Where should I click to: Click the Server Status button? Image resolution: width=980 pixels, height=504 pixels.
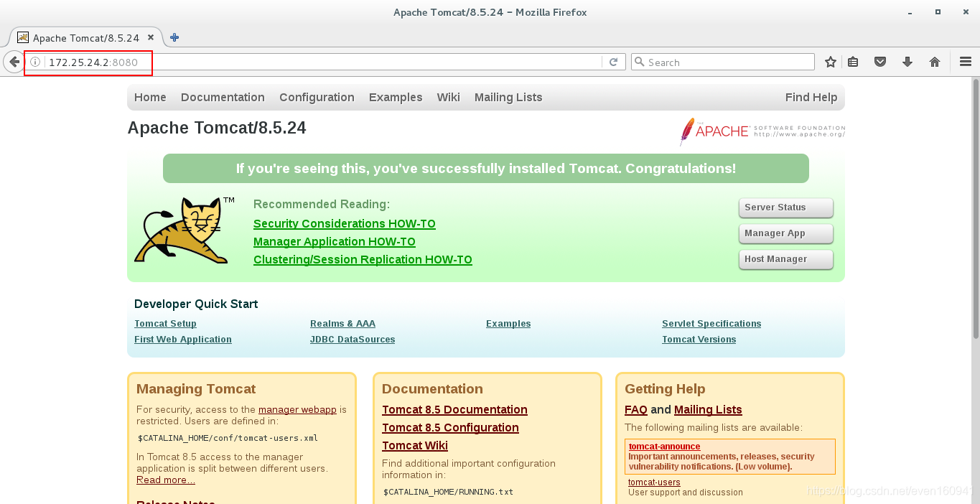(786, 207)
